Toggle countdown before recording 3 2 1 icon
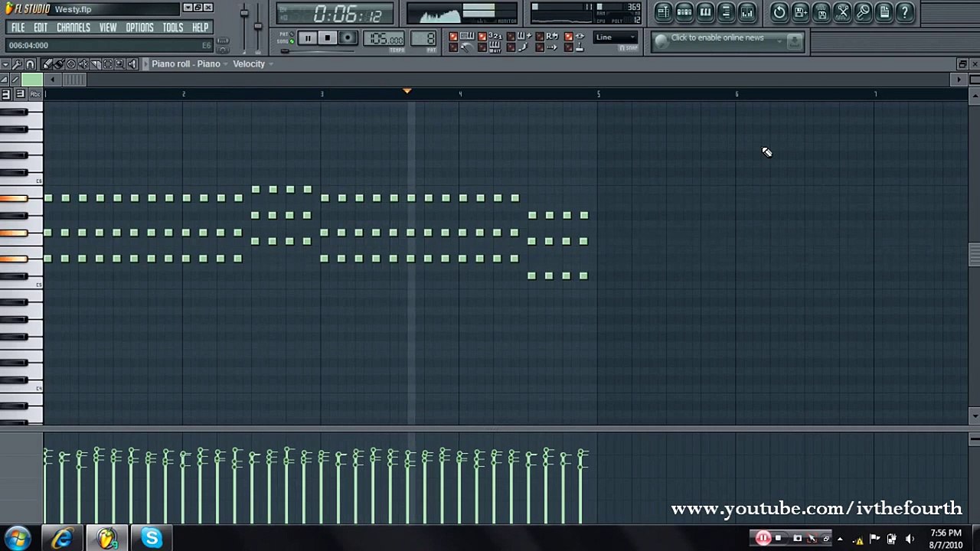 495,36
